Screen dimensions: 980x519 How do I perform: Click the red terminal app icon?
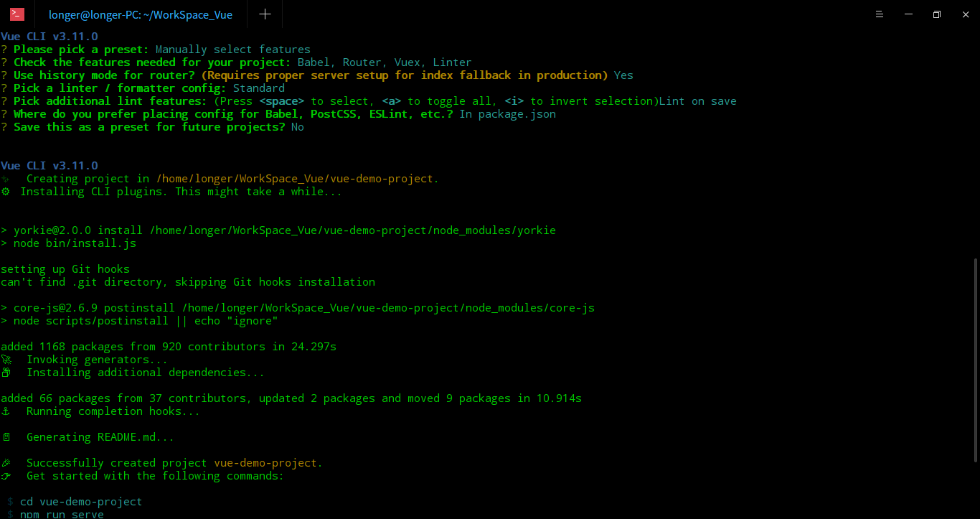coord(17,14)
